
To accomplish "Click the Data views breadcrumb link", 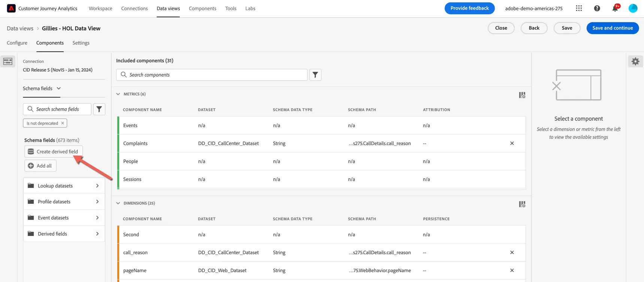I will click(20, 28).
